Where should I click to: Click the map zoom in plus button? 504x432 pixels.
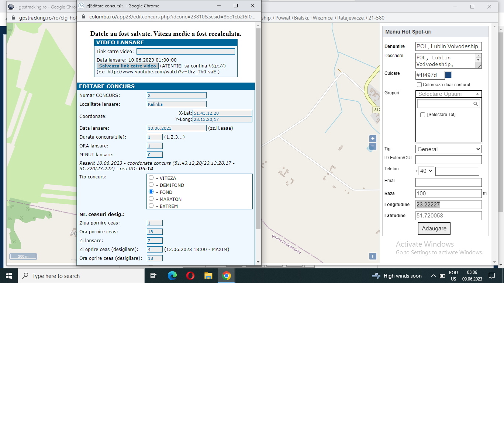pos(373,139)
